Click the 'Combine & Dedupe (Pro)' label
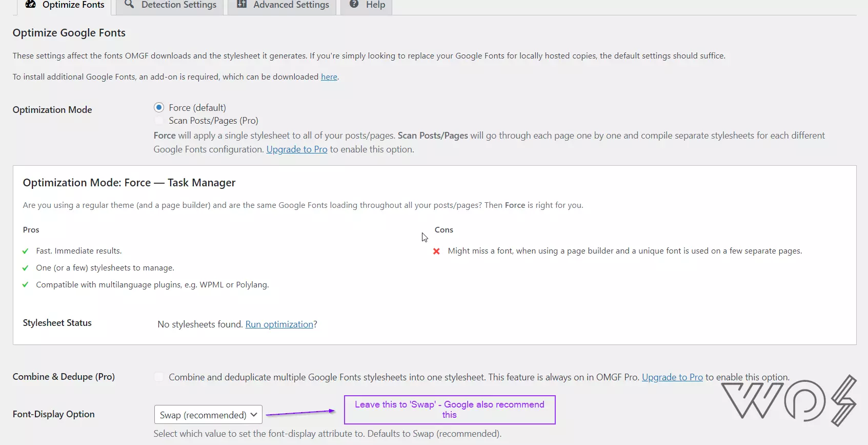Image resolution: width=868 pixels, height=445 pixels. [x=64, y=377]
